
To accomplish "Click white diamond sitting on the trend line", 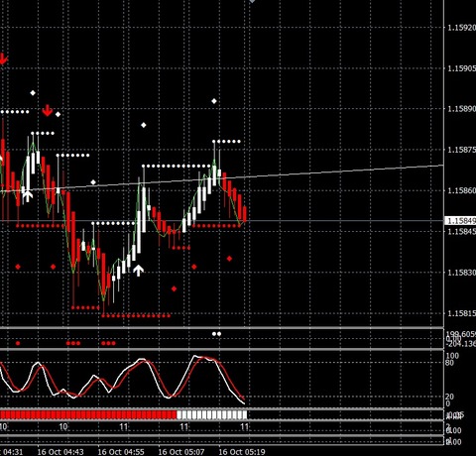I will [x=93, y=182].
